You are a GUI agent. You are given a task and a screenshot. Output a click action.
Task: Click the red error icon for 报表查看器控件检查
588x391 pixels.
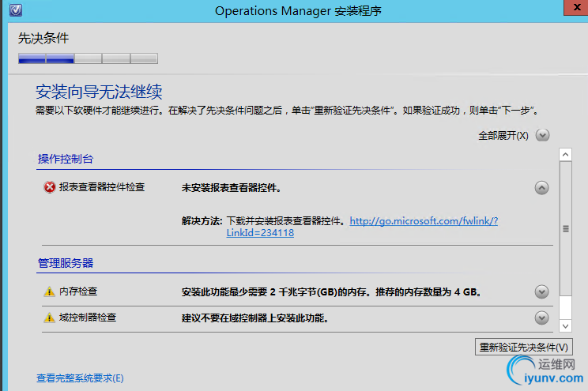pos(49,187)
